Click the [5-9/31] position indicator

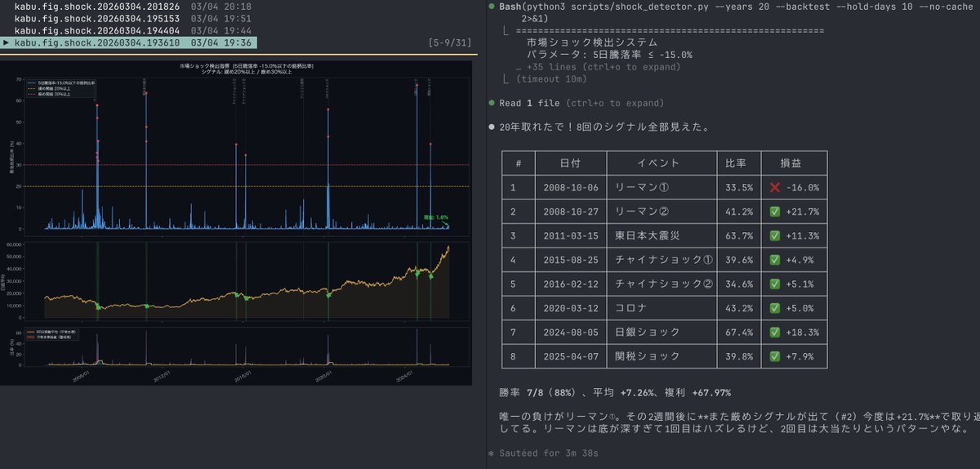[x=449, y=42]
